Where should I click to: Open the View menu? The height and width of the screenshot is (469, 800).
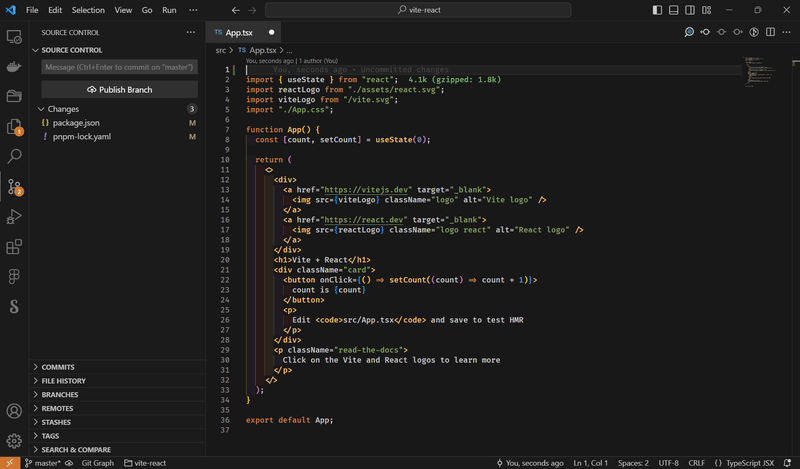point(123,10)
